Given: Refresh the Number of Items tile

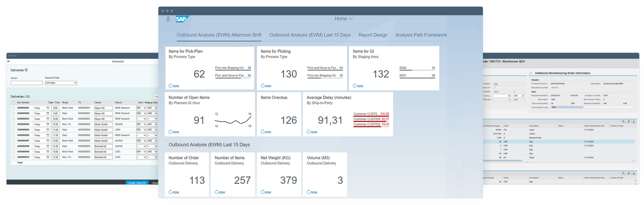Looking at the screenshot, I should [220, 192].
